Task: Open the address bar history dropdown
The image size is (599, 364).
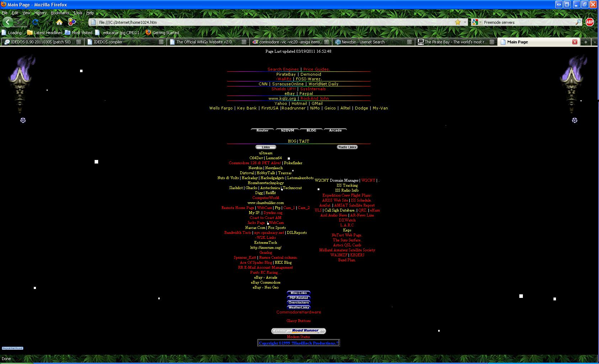Action: pyautogui.click(x=465, y=22)
